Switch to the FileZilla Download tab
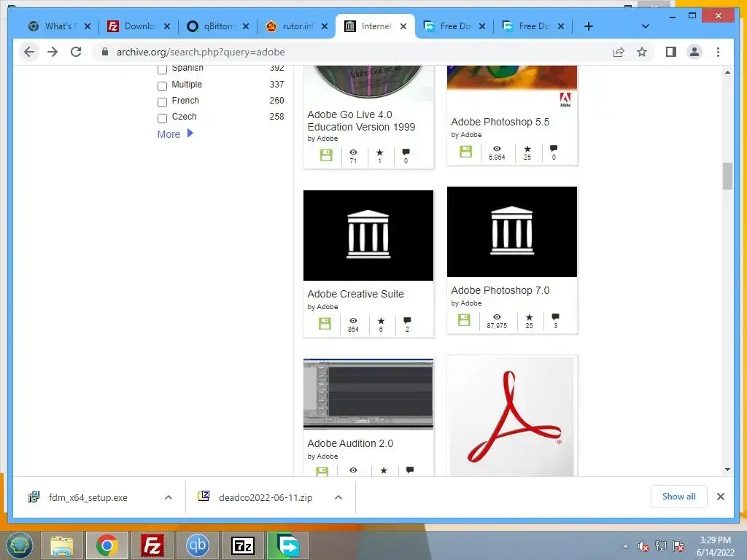Image resolution: width=747 pixels, height=560 pixels. (138, 26)
